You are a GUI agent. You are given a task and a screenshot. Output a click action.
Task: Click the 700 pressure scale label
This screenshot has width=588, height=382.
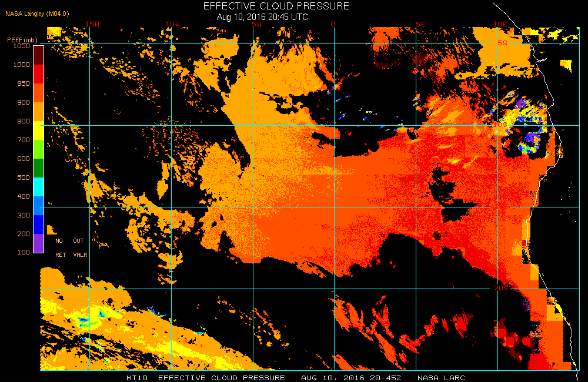click(x=24, y=139)
